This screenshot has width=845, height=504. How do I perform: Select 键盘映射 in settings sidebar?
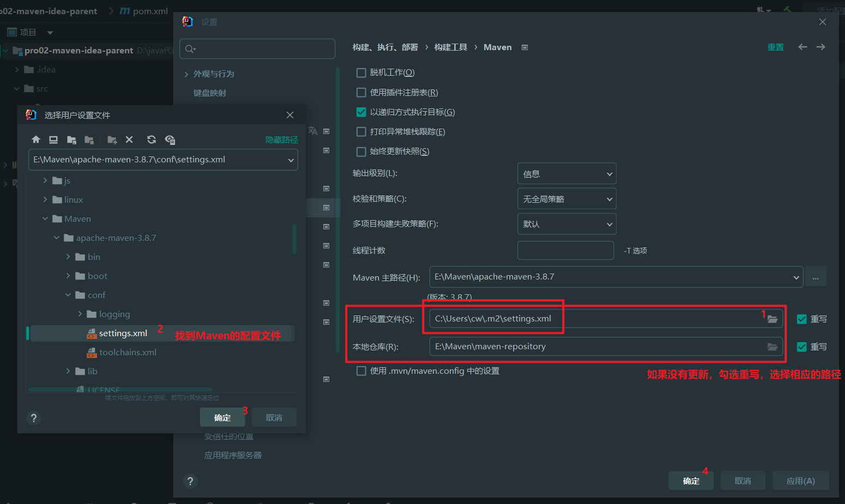(x=210, y=93)
